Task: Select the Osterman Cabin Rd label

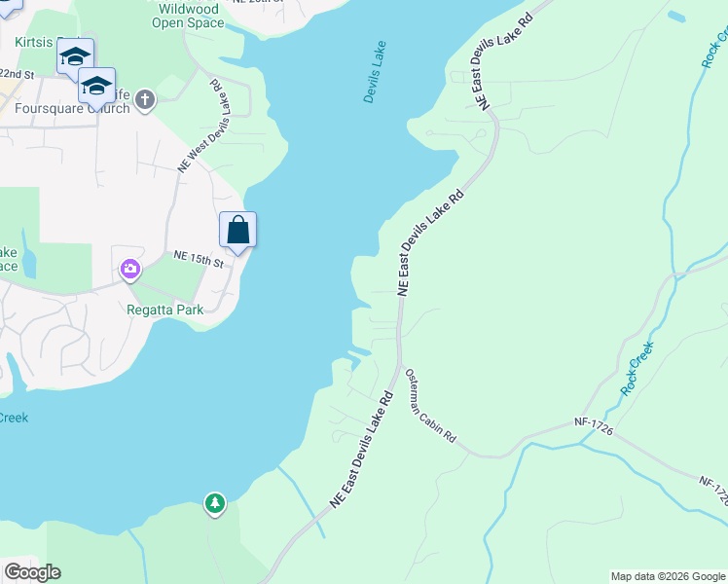Action: point(430,405)
